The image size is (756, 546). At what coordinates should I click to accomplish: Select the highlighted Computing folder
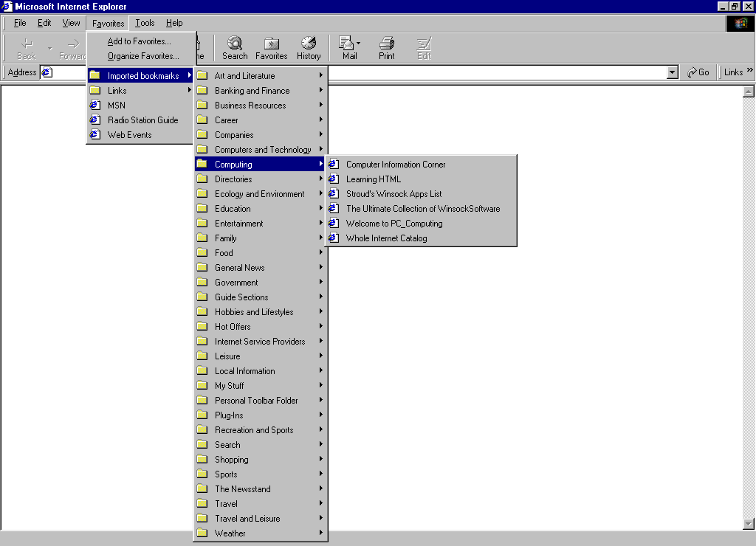[x=261, y=165]
